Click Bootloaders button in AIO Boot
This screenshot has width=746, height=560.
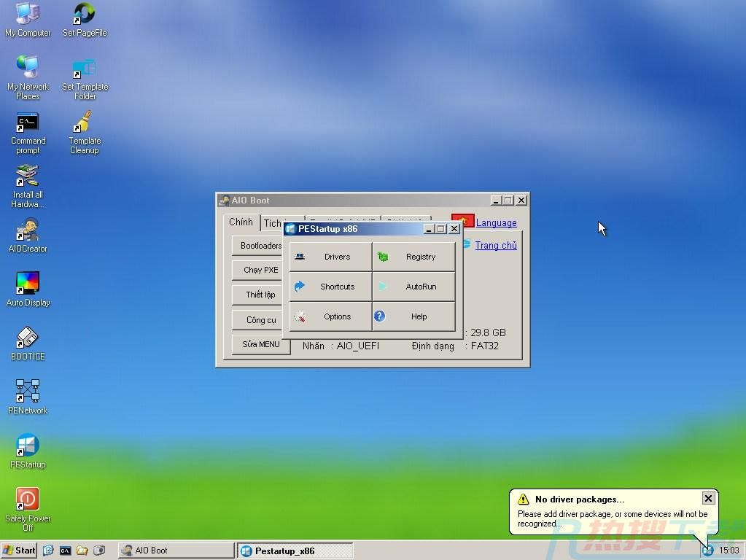coord(258,246)
